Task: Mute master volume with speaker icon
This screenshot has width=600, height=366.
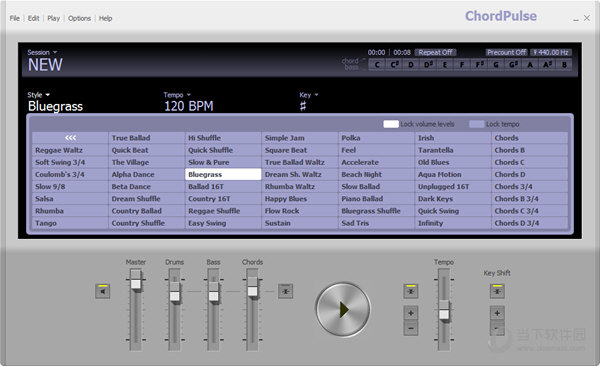Action: pyautogui.click(x=103, y=291)
